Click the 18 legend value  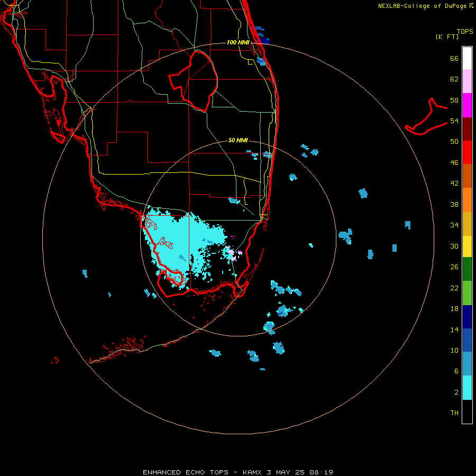point(454,309)
